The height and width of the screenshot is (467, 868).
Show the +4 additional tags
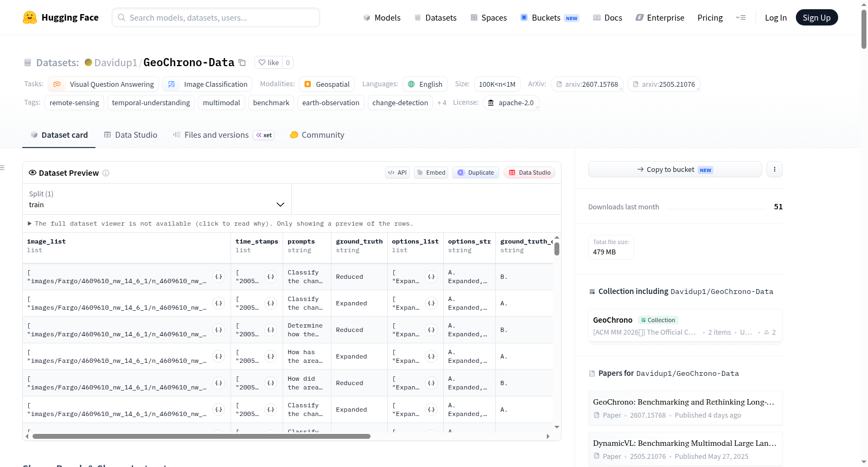[x=442, y=103]
